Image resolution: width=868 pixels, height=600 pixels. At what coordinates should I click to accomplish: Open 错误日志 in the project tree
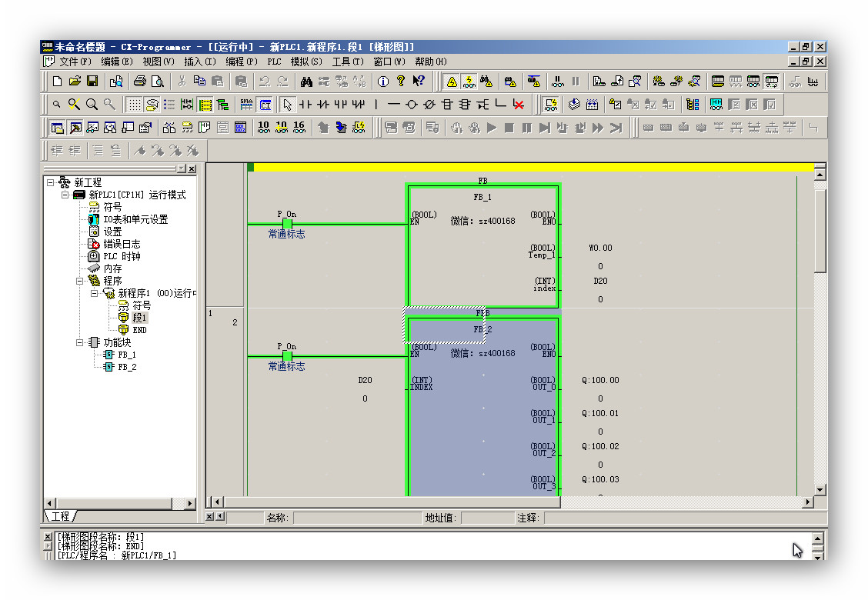click(122, 244)
